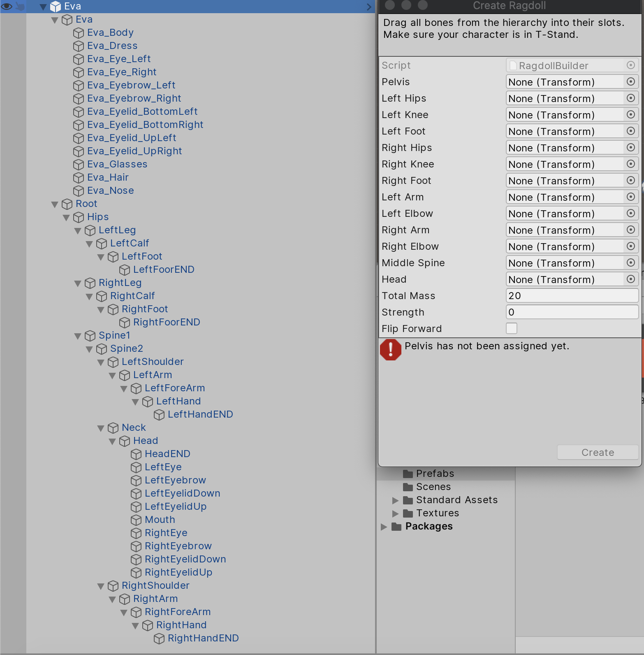644x655 pixels.
Task: Open object picker for Middle Spine slot
Action: (630, 262)
